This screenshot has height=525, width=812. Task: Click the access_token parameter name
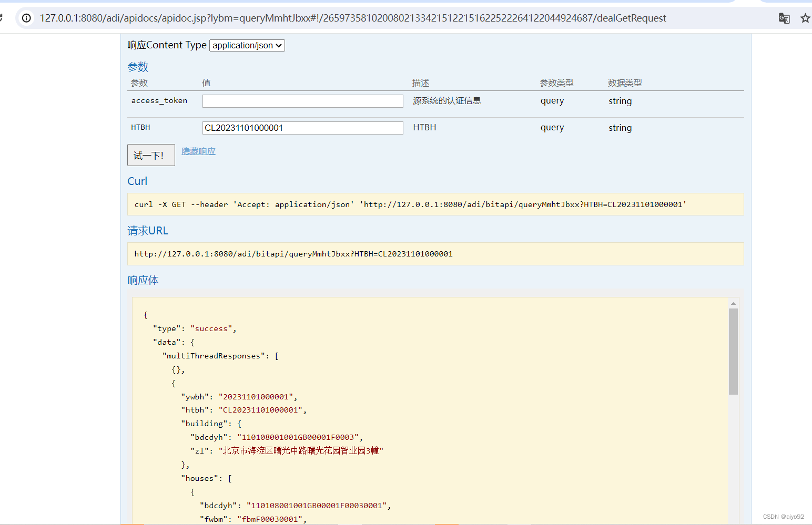tap(159, 100)
